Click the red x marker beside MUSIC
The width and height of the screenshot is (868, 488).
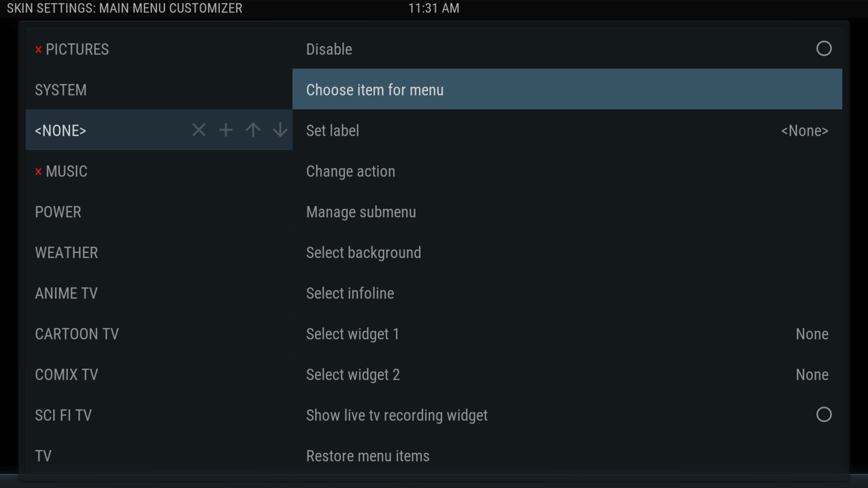coord(38,171)
